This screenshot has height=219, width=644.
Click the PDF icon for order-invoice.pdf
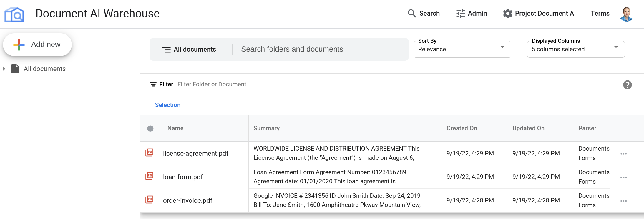pos(150,200)
